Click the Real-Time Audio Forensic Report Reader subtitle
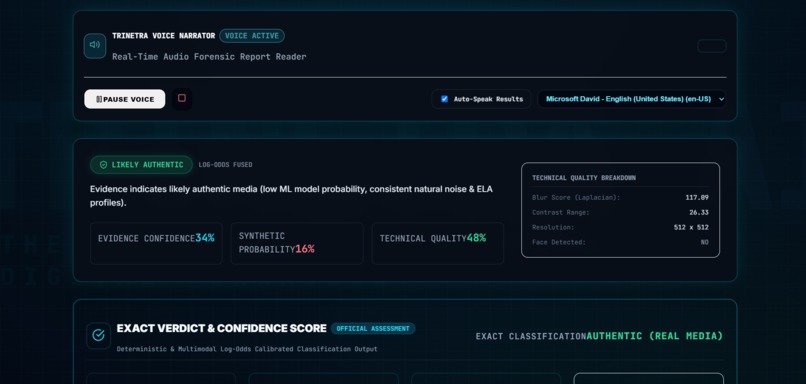The width and height of the screenshot is (806, 384). pyautogui.click(x=209, y=57)
